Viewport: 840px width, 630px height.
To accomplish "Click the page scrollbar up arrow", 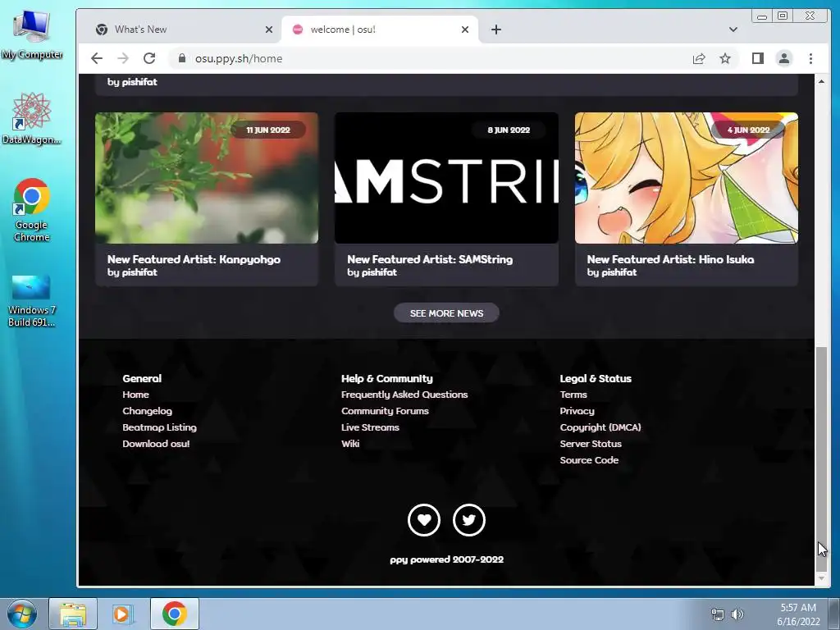I will [821, 81].
